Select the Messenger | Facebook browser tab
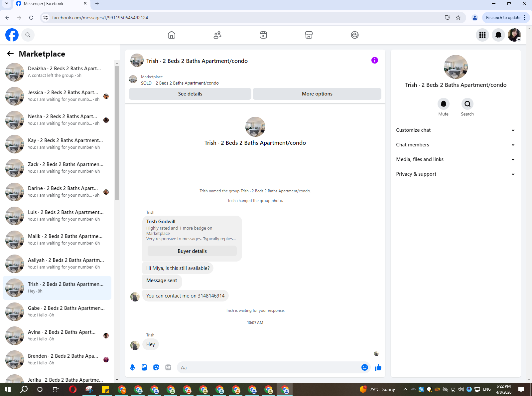532x396 pixels. [x=52, y=4]
